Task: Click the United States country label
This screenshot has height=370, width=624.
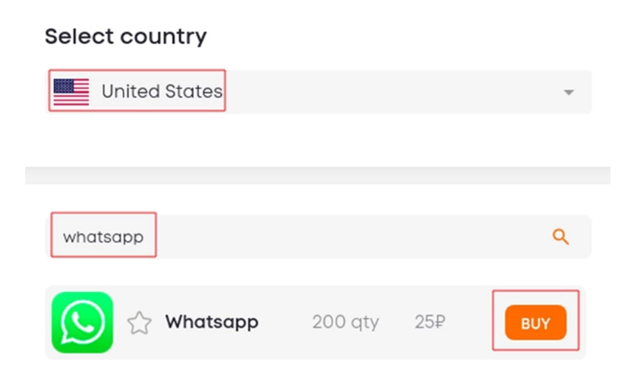Action: pos(162,92)
